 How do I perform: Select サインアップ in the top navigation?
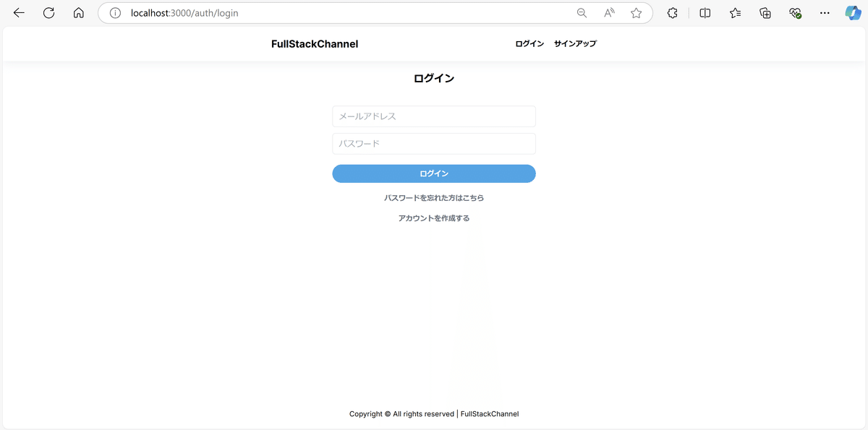click(x=575, y=44)
